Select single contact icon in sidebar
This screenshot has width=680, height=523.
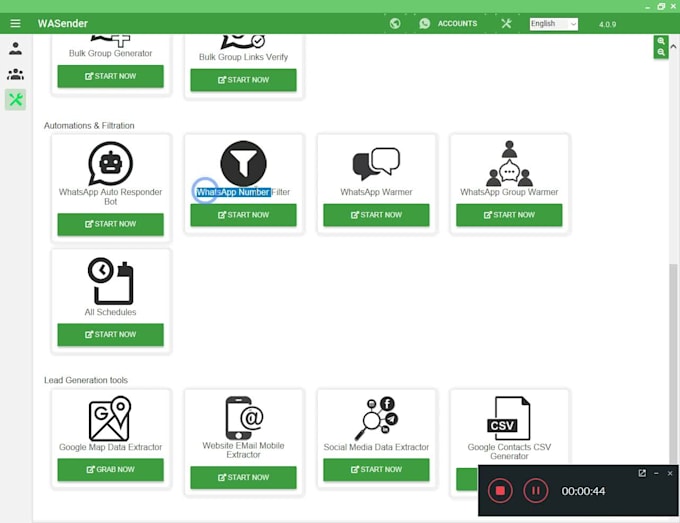point(16,48)
